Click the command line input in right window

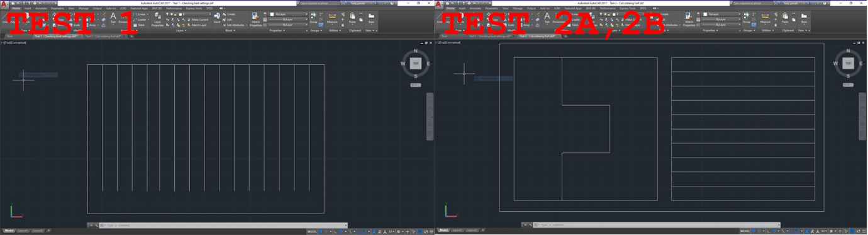click(657, 224)
